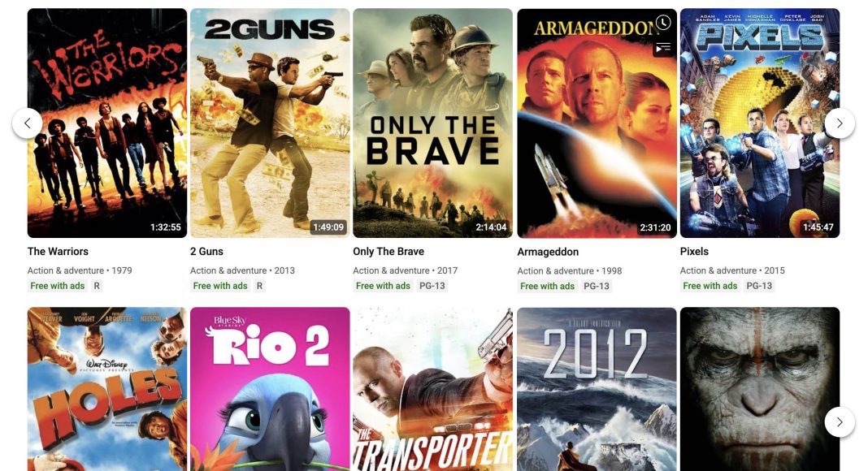Viewport: 868px width, 471px height.
Task: Click the Add to queue icon on Armageddon
Action: point(662,48)
